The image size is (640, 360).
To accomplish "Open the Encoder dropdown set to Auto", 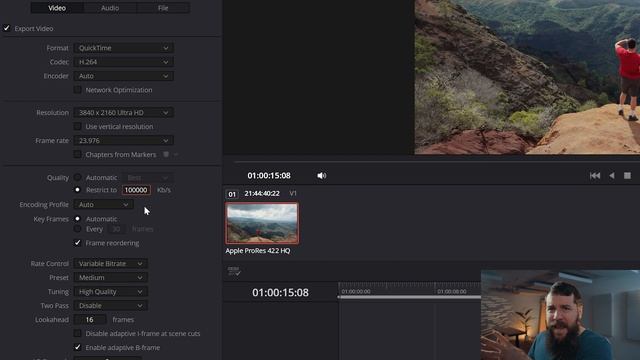I will coord(123,76).
